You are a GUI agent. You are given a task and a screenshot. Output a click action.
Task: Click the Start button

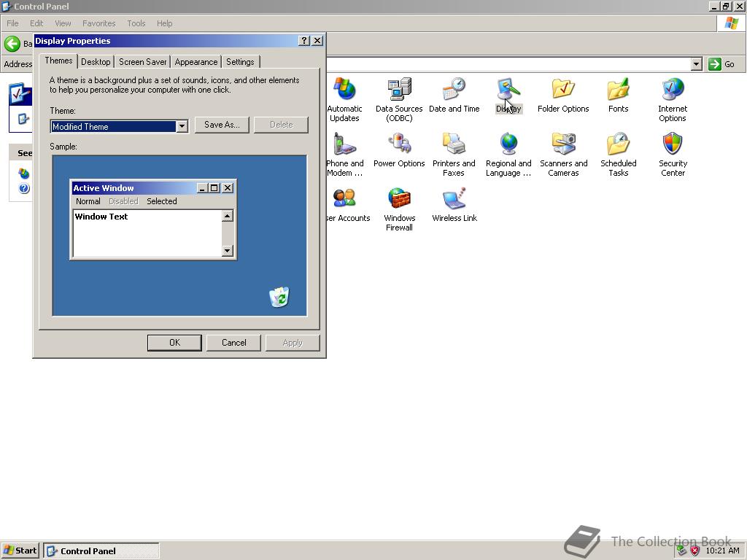(20, 551)
